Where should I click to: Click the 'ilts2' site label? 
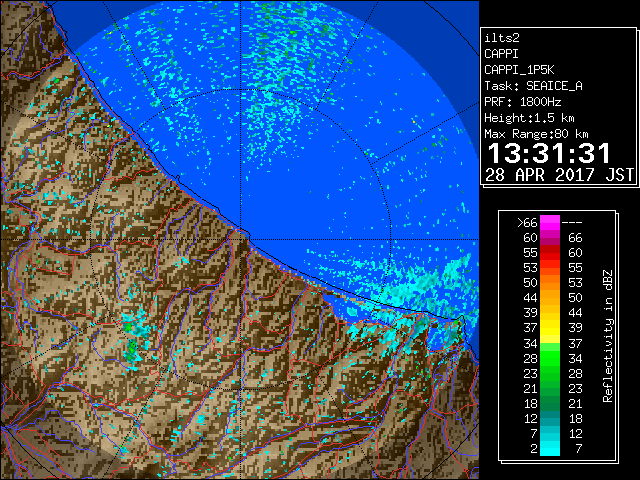502,38
